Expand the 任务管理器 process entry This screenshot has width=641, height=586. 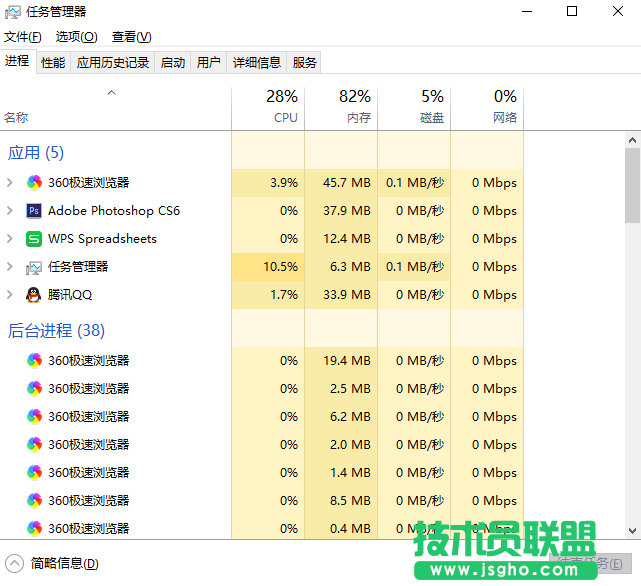(x=10, y=267)
